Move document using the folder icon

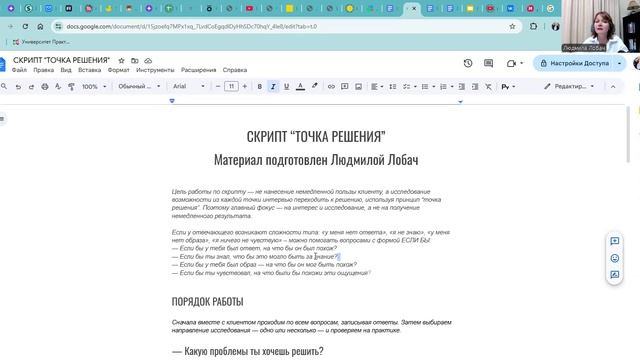(x=135, y=60)
